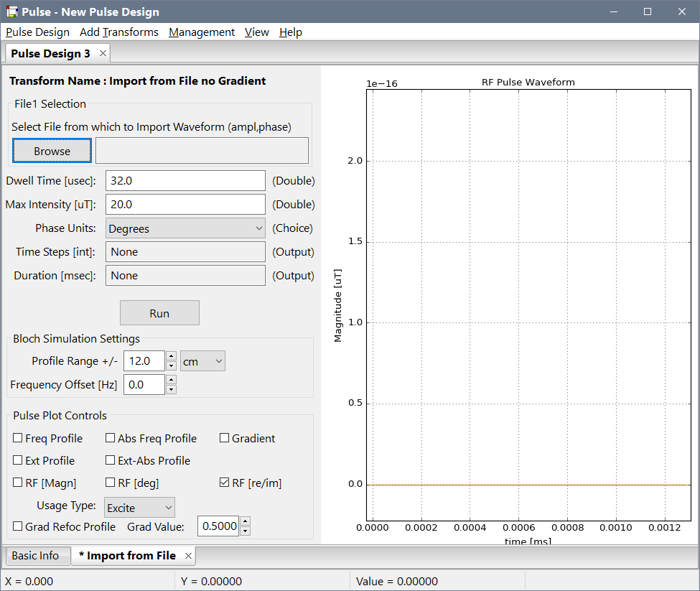The image size is (700, 591).
Task: Decrease Frequency Offset with down arrow
Action: click(x=171, y=390)
